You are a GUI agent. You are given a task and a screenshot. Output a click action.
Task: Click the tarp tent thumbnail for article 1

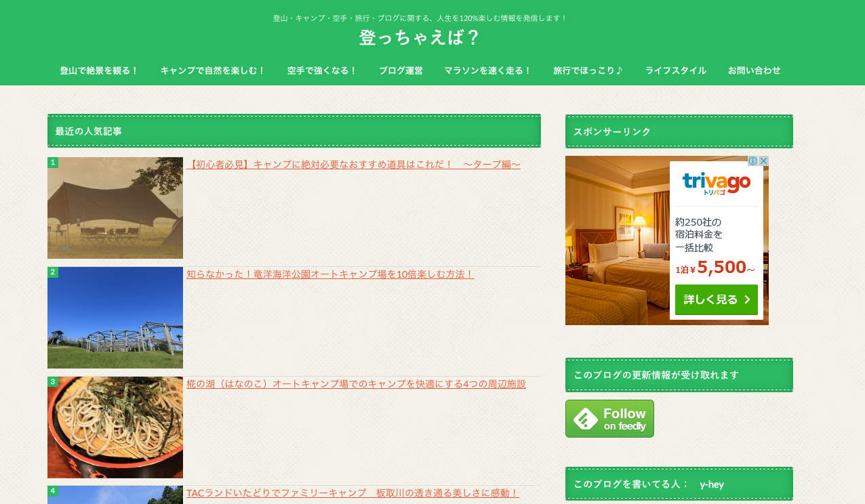pyautogui.click(x=115, y=208)
